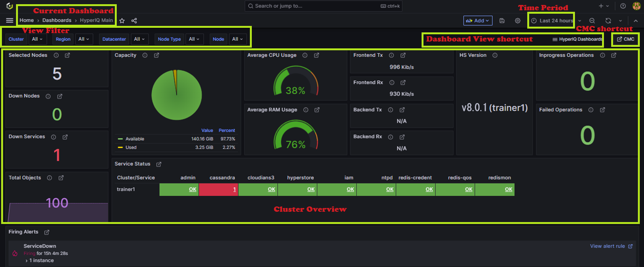This screenshot has height=267, width=644.
Task: Open the Region filter dropdown
Action: click(x=84, y=39)
